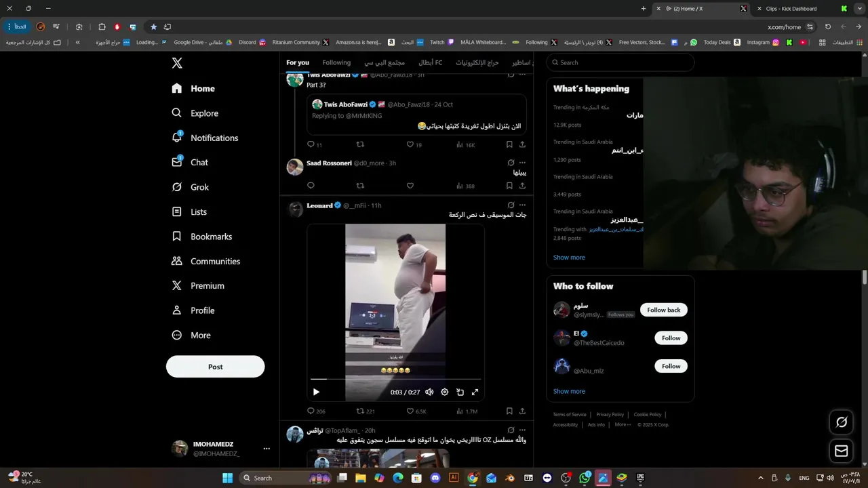The width and height of the screenshot is (868, 488).
Task: Open Lists in the sidebar
Action: [189, 211]
